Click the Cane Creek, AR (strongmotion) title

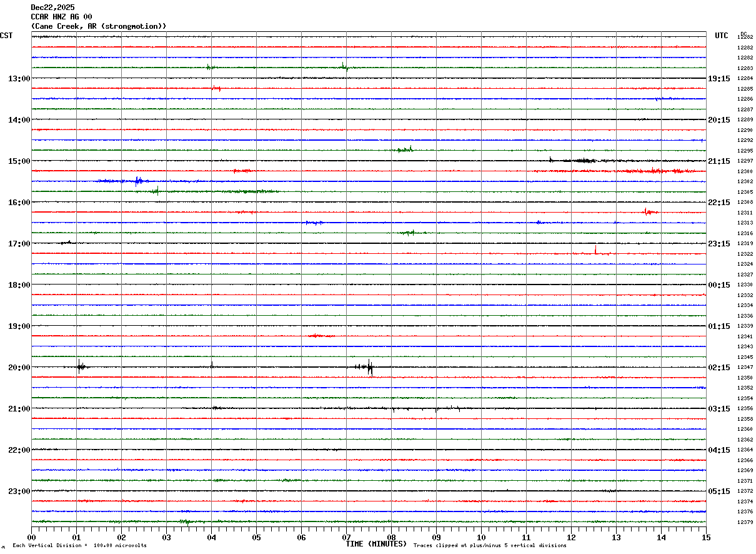(99, 26)
